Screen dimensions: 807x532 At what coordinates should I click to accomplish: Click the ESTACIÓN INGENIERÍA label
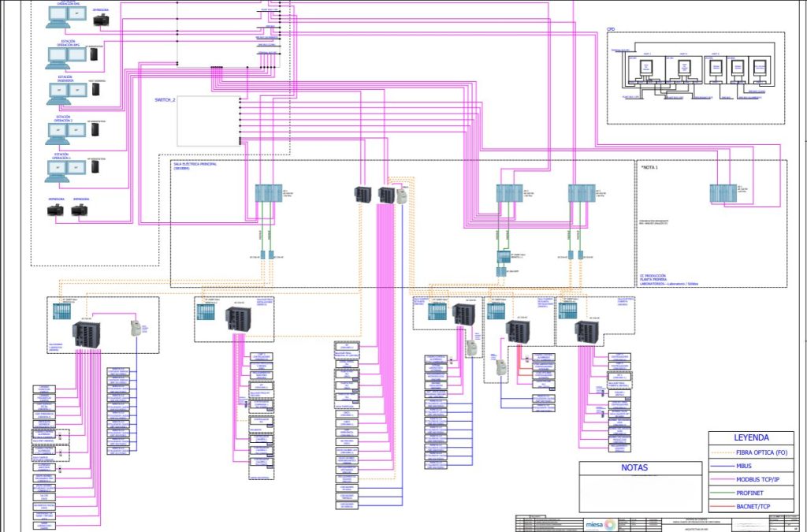click(x=65, y=79)
